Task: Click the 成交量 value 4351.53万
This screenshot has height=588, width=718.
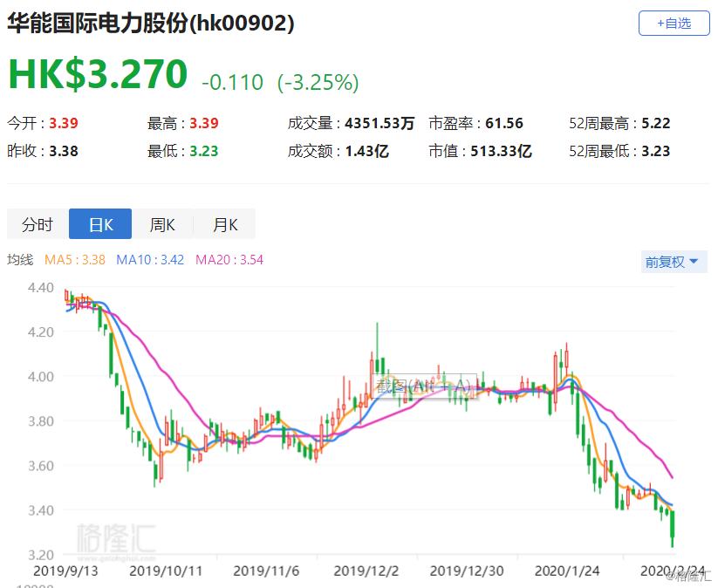Action: [x=380, y=123]
